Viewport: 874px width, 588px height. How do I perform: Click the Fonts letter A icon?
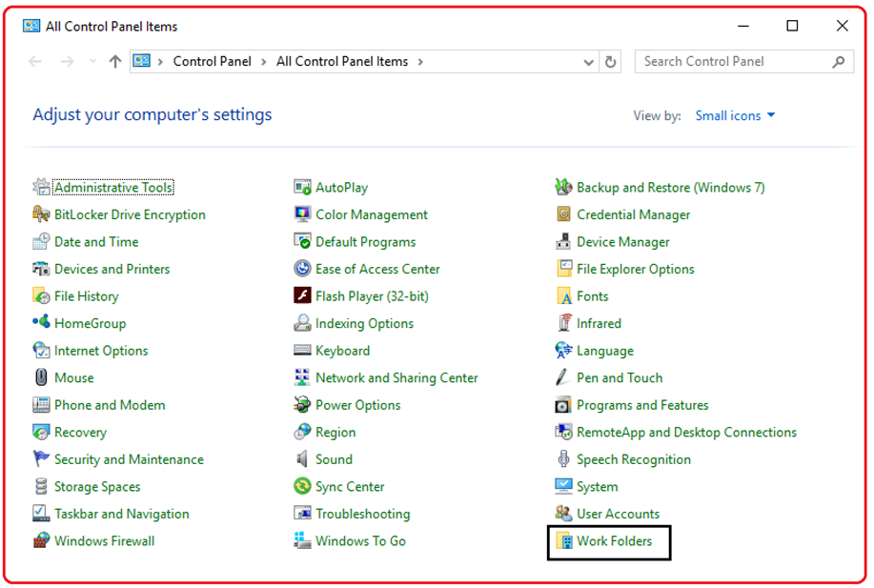coord(564,296)
